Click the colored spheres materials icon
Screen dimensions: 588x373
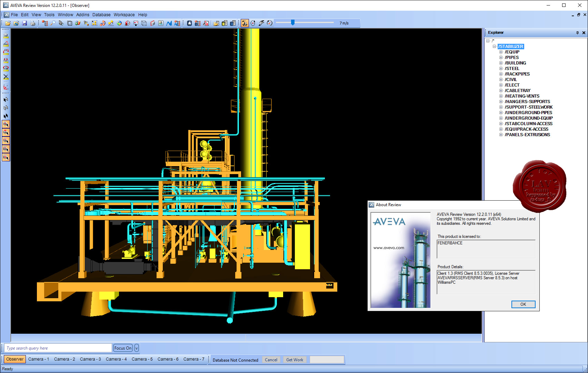pos(78,23)
